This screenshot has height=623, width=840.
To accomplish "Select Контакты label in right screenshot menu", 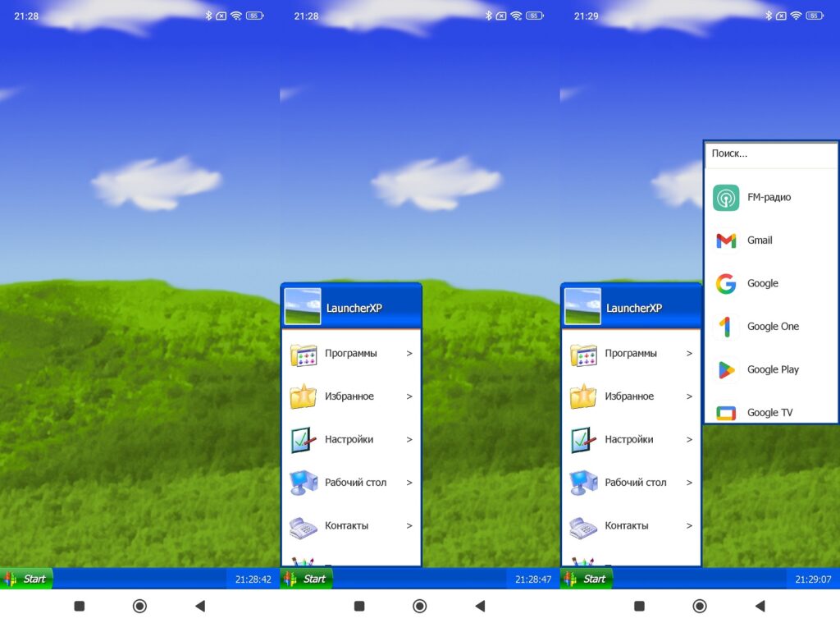I will pos(626,525).
